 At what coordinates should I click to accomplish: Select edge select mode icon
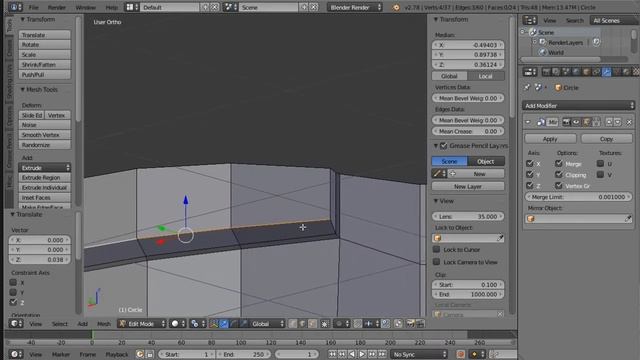(302, 324)
